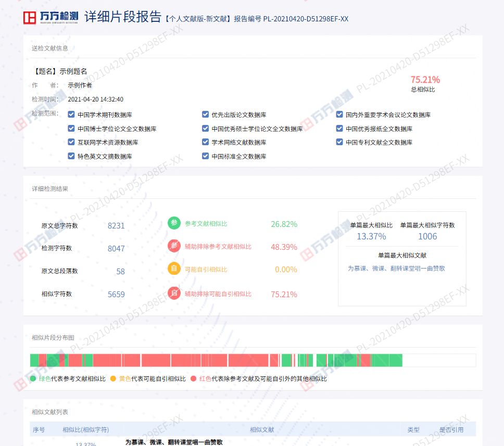This screenshot has width=504, height=446.
Task: Click the red crossed 自 exclusion icon
Action: click(174, 292)
